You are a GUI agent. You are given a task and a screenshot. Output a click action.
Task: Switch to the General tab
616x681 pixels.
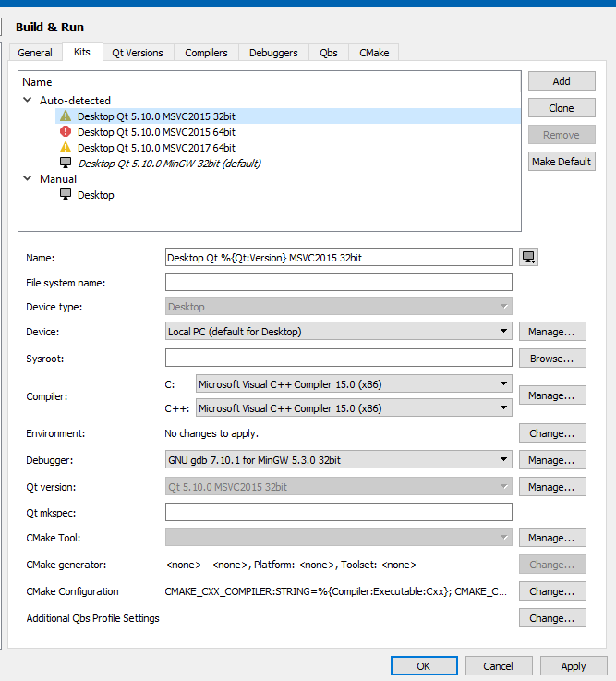pos(35,53)
